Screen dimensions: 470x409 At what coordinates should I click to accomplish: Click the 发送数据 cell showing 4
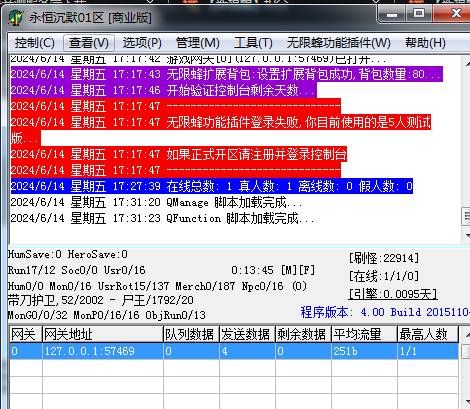pos(247,351)
